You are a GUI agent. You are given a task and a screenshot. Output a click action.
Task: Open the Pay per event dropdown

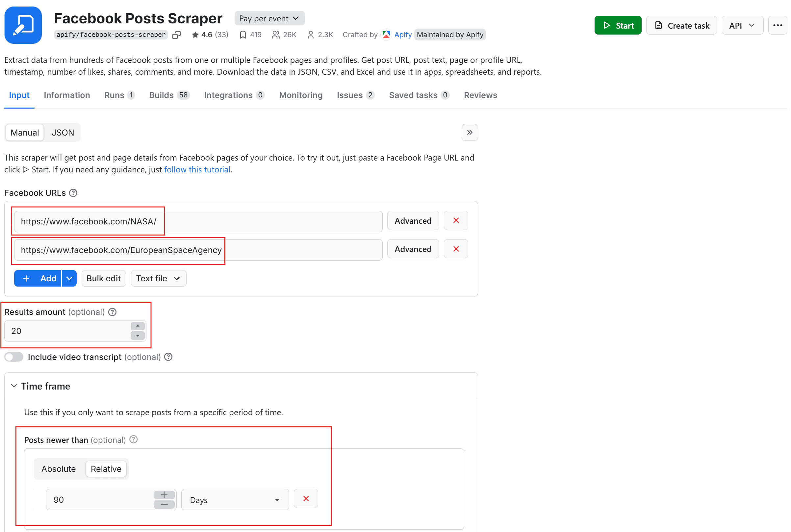click(x=269, y=18)
